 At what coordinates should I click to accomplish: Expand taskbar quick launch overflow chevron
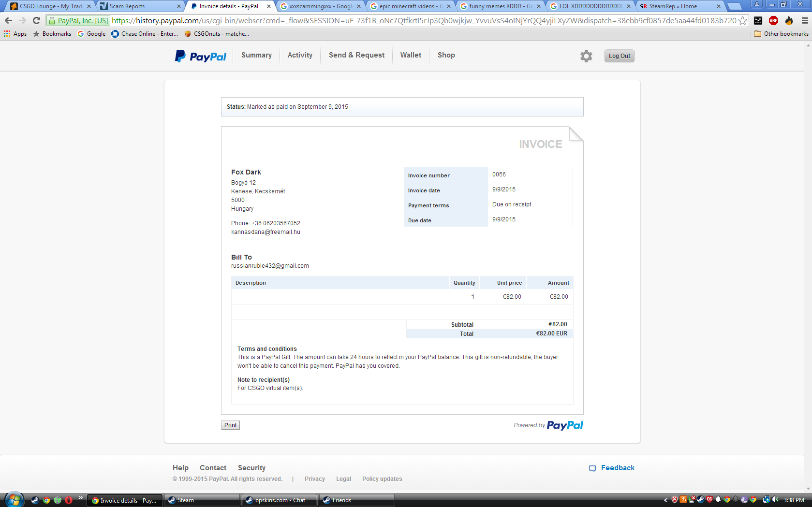click(x=80, y=498)
